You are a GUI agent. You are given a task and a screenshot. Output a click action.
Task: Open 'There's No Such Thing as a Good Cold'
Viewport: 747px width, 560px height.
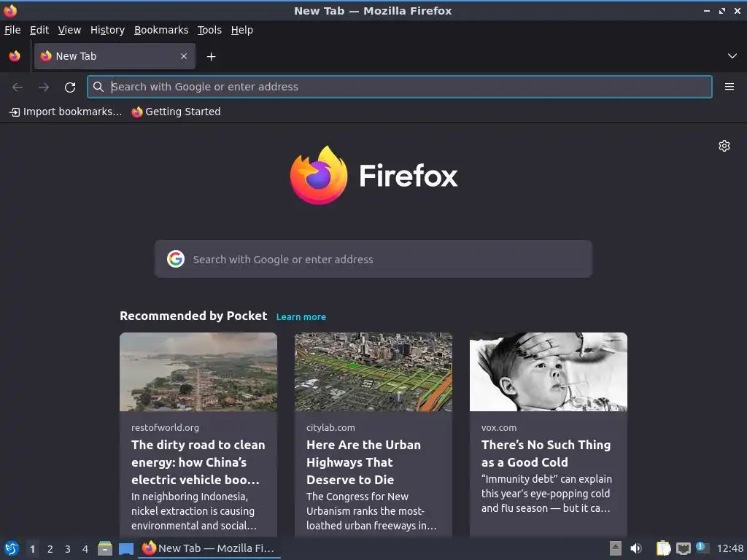[x=546, y=454]
